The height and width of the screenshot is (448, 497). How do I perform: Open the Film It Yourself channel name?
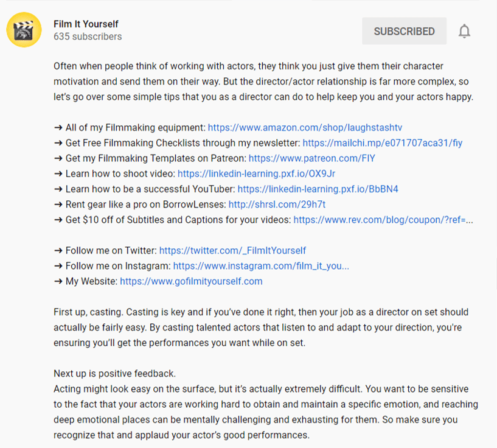pos(86,24)
